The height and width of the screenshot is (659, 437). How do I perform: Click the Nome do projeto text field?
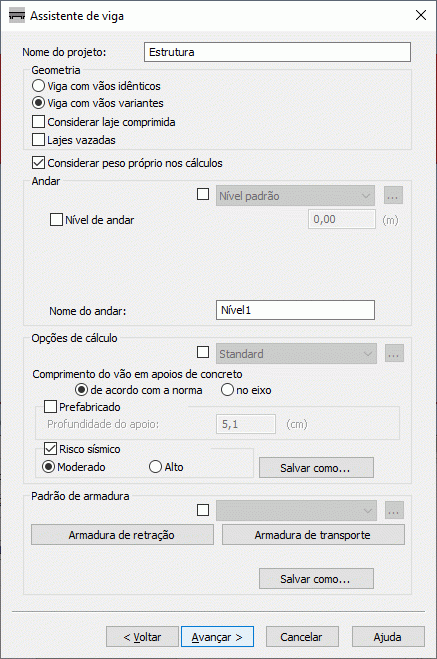point(277,52)
